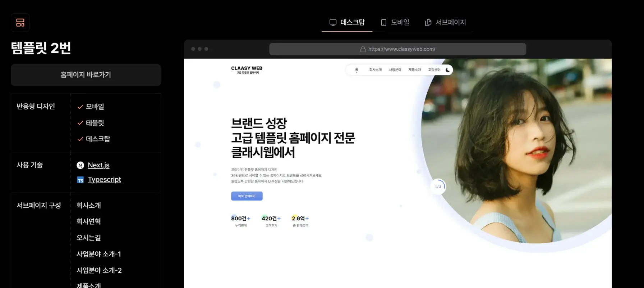Select 회사소개 in the preview navigation

coord(375,70)
